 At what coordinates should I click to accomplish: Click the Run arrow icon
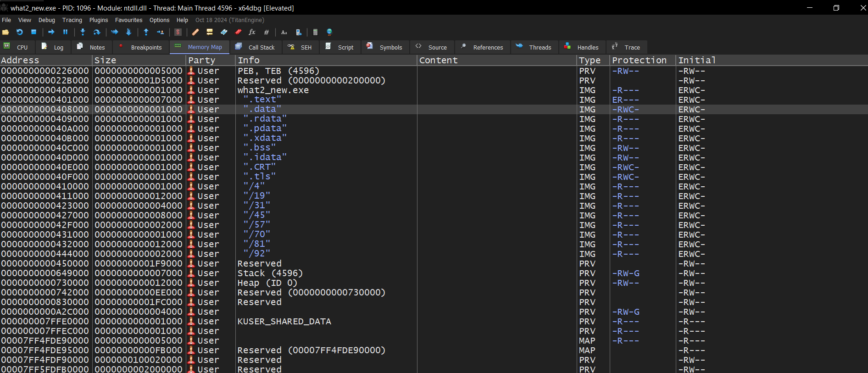51,32
